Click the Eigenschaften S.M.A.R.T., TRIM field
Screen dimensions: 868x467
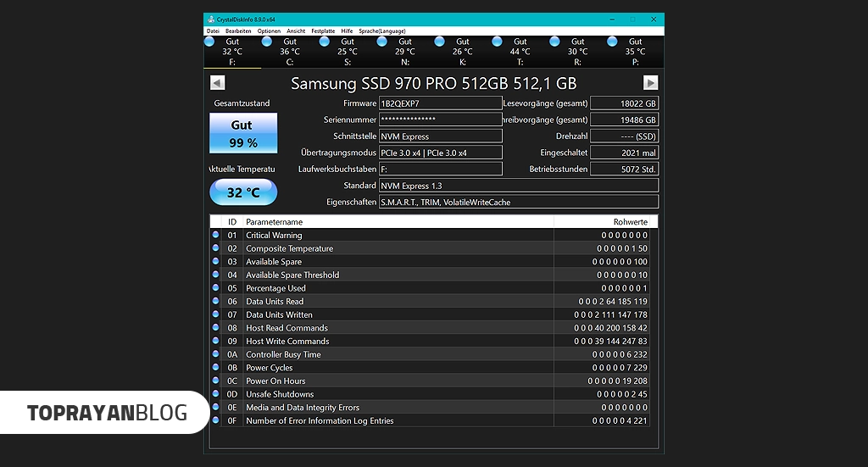click(x=519, y=202)
